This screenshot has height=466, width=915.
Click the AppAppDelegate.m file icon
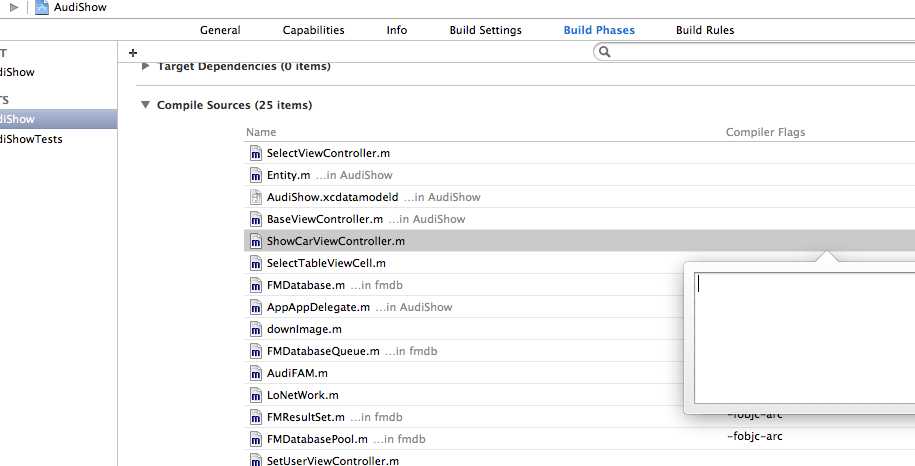[x=256, y=307]
